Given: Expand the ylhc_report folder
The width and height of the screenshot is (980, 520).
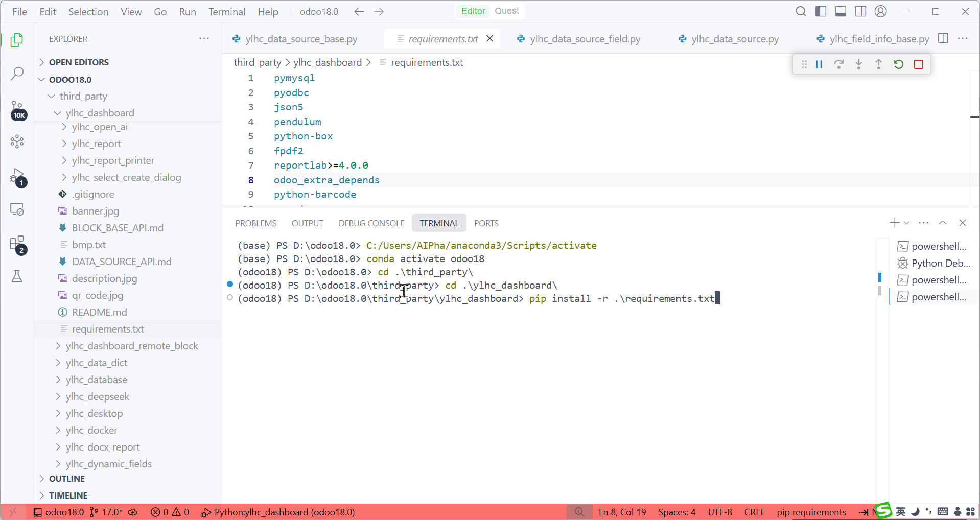Looking at the screenshot, I should (96, 144).
